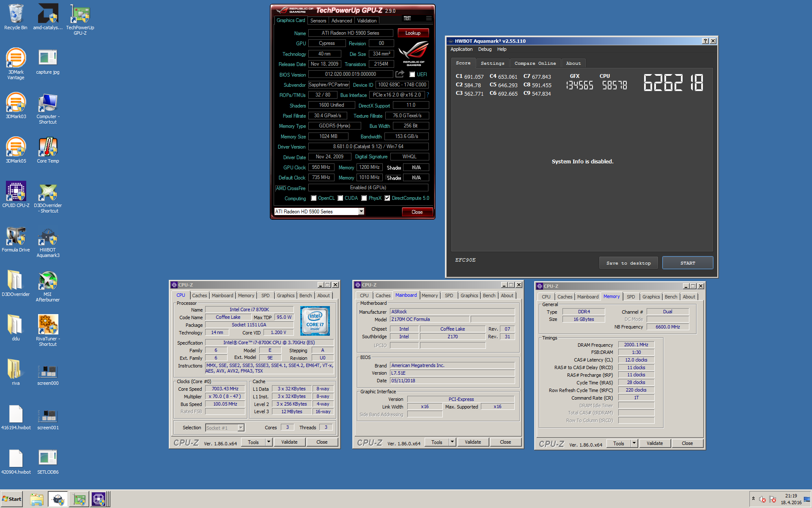Expand Tools dropdown arrow in Mainboard window
The width and height of the screenshot is (812, 508).
pos(452,442)
